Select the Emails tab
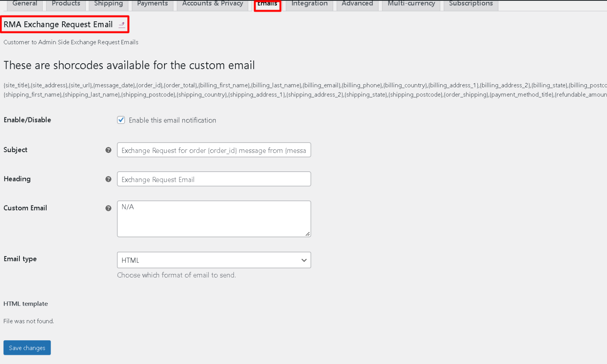This screenshot has width=607, height=364. coord(268,3)
